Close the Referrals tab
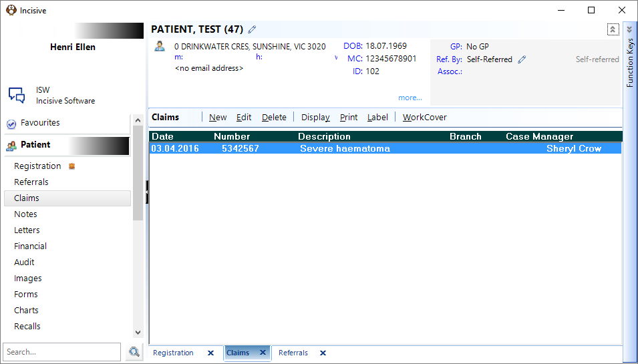This screenshot has height=364, width=638. coord(323,353)
